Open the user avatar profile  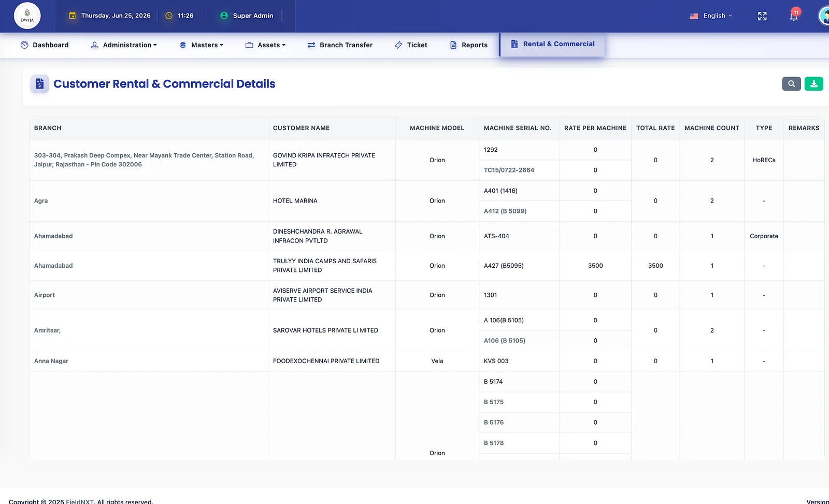click(824, 16)
